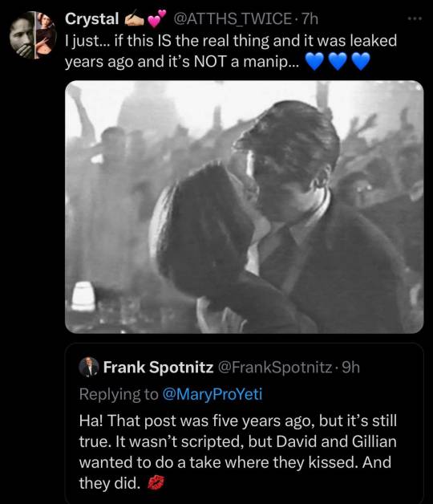Open the quoted tweet text about David and Gillian

point(238,452)
